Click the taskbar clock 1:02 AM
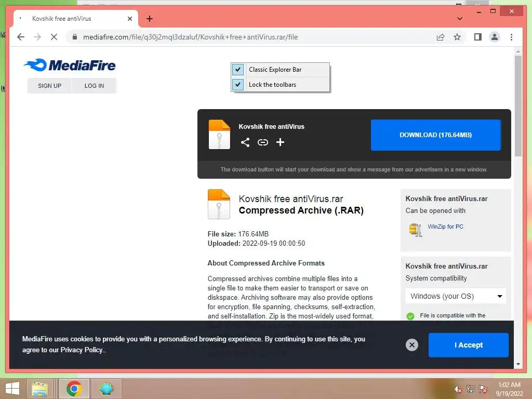The height and width of the screenshot is (399, 532). click(509, 389)
